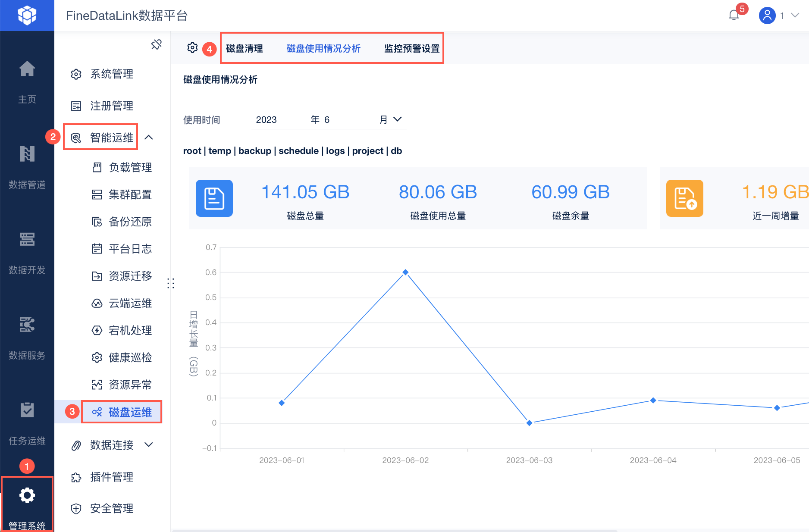The width and height of the screenshot is (809, 532).
Task: Click the 管理系统 gear icon
Action: pos(27,496)
